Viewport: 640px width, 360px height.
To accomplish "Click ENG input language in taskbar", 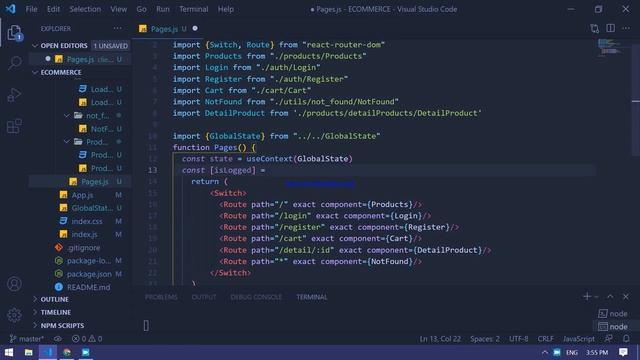I will (x=571, y=352).
